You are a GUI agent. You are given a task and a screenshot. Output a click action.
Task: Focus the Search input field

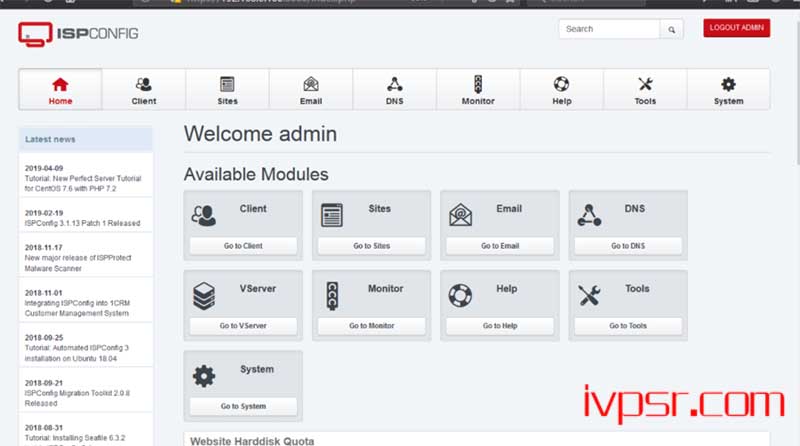[x=609, y=29]
